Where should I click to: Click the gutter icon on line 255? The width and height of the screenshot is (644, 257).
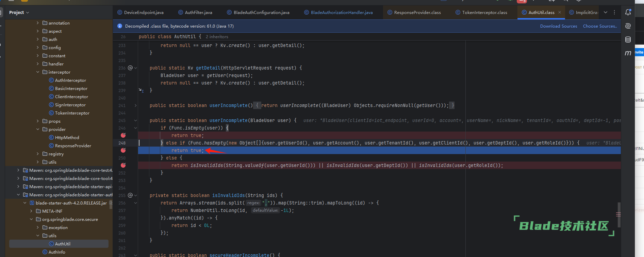pyautogui.click(x=130, y=195)
